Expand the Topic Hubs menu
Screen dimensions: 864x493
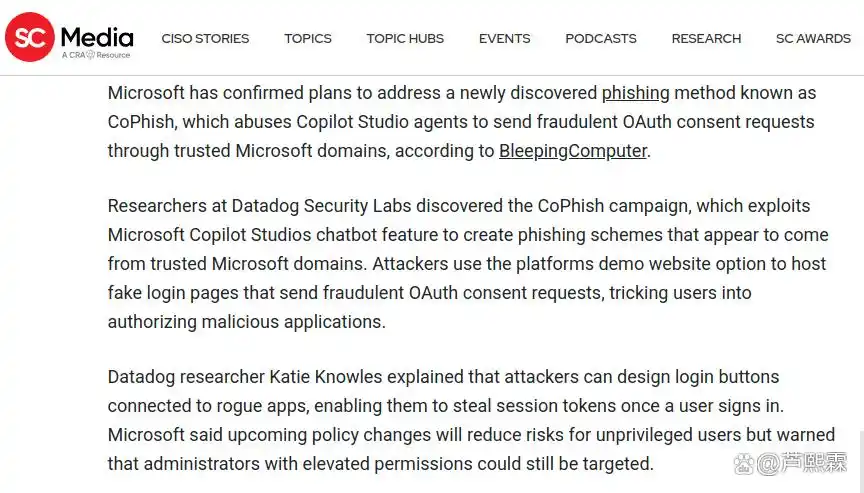click(x=405, y=39)
